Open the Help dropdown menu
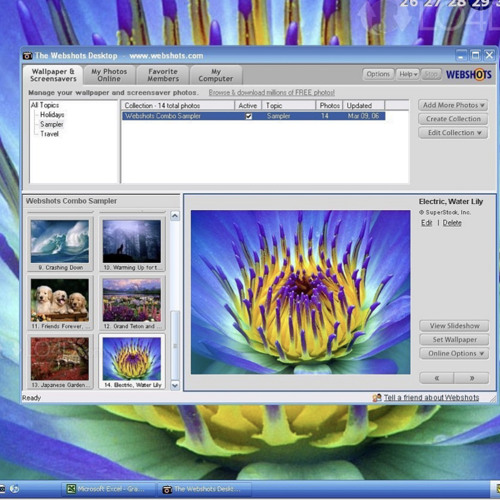 [x=408, y=74]
